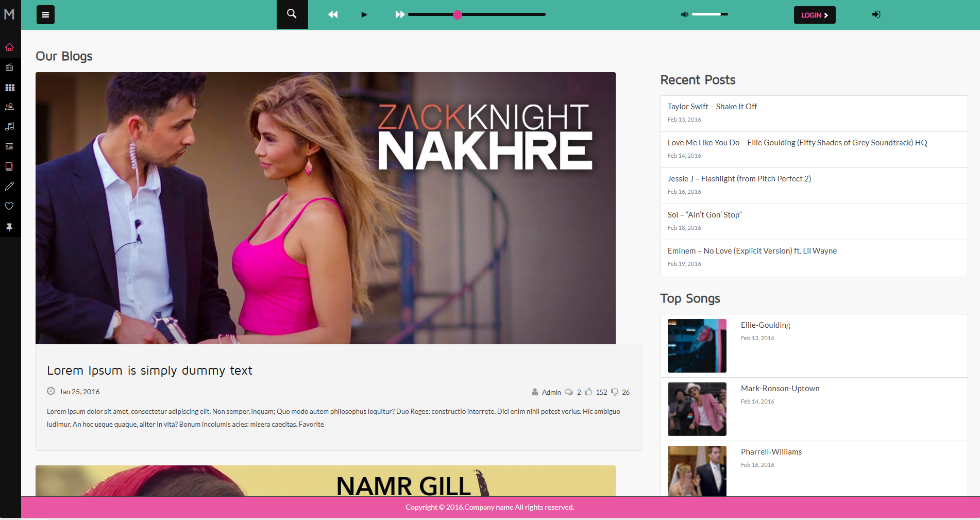The width and height of the screenshot is (980, 520).
Task: Open the grid browse icon in the sidebar
Action: coord(9,88)
